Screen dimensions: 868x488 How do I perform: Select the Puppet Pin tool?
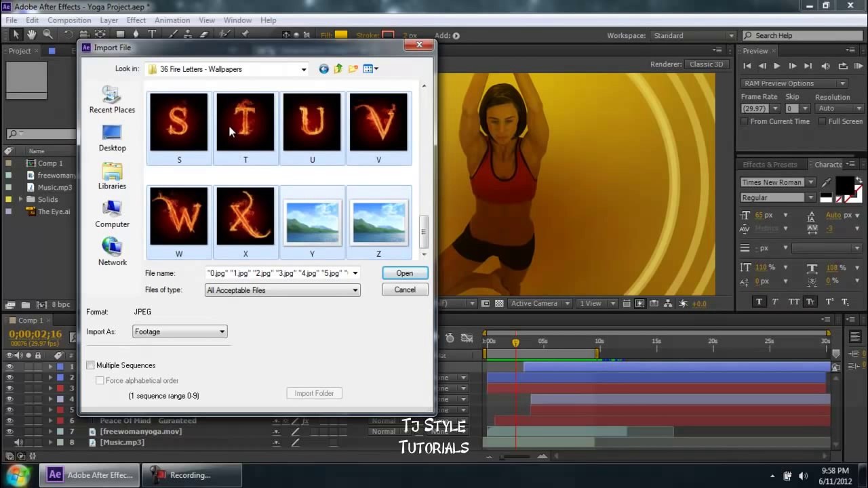pos(245,35)
